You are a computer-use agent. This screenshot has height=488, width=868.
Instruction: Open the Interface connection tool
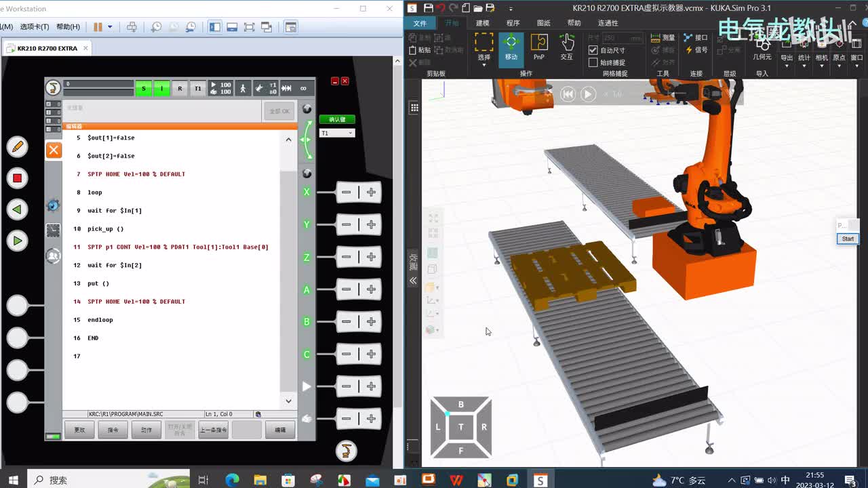tap(696, 37)
